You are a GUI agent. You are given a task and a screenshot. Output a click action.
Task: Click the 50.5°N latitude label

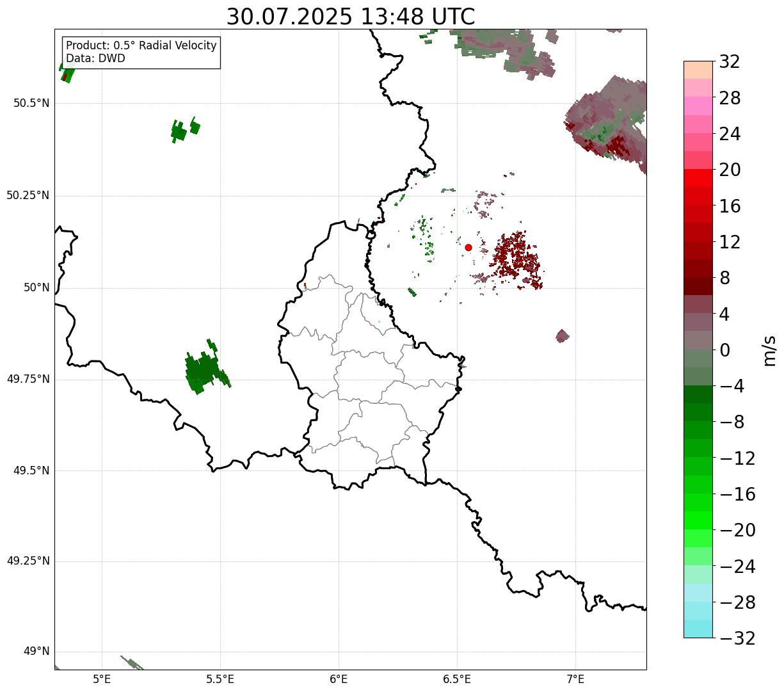[x=31, y=103]
